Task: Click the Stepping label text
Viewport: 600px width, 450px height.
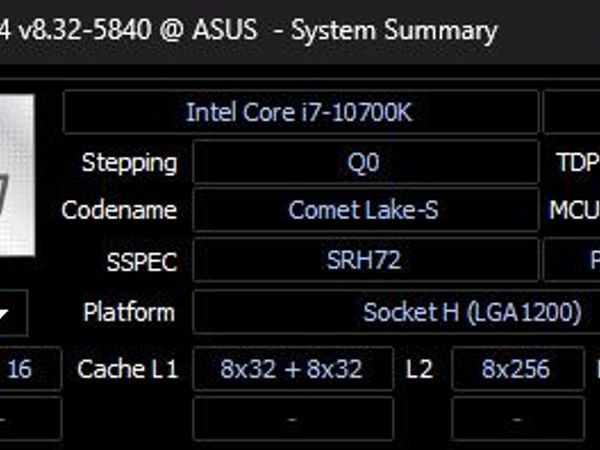Action: (129, 162)
